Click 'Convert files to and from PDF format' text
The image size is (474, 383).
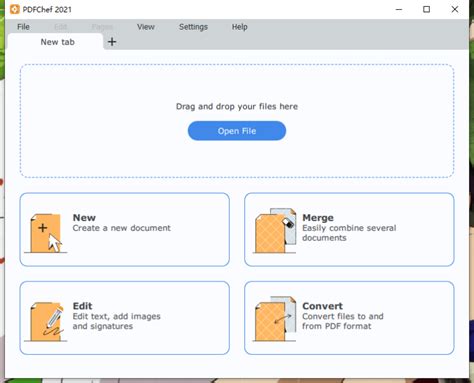343,321
